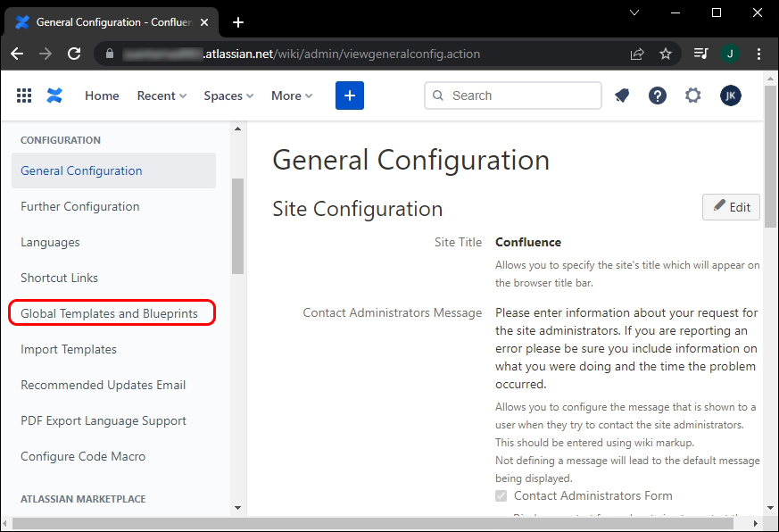The height and width of the screenshot is (532, 779).
Task: Click the Confluence logo icon
Action: 55,96
